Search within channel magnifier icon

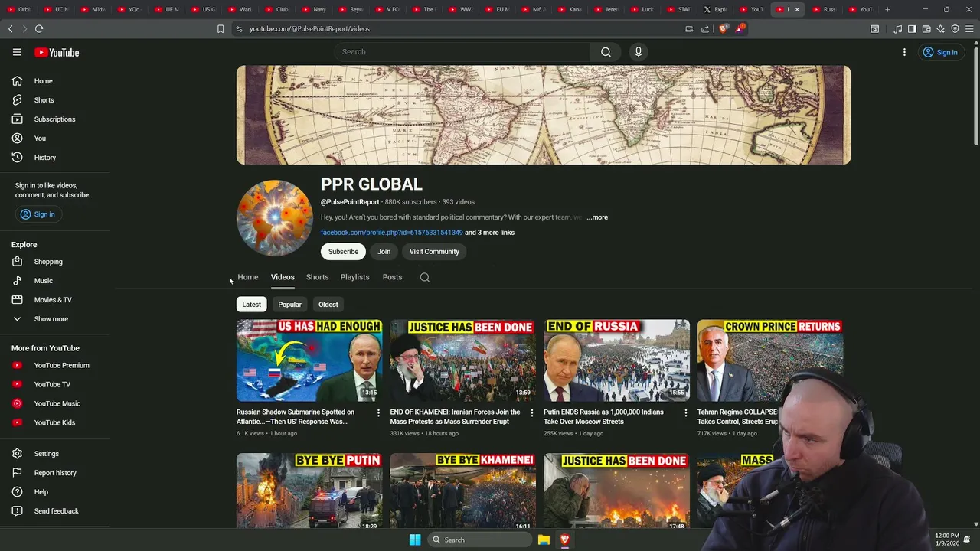click(425, 277)
